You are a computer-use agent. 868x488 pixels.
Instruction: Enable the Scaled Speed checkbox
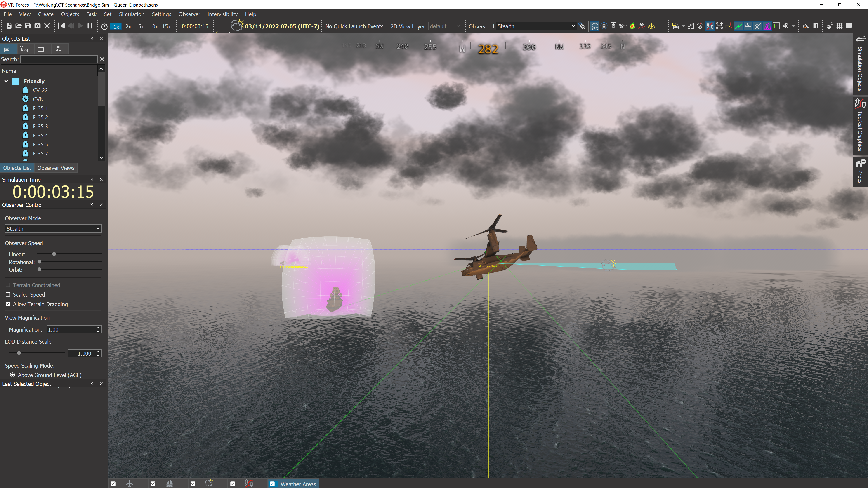tap(8, 295)
